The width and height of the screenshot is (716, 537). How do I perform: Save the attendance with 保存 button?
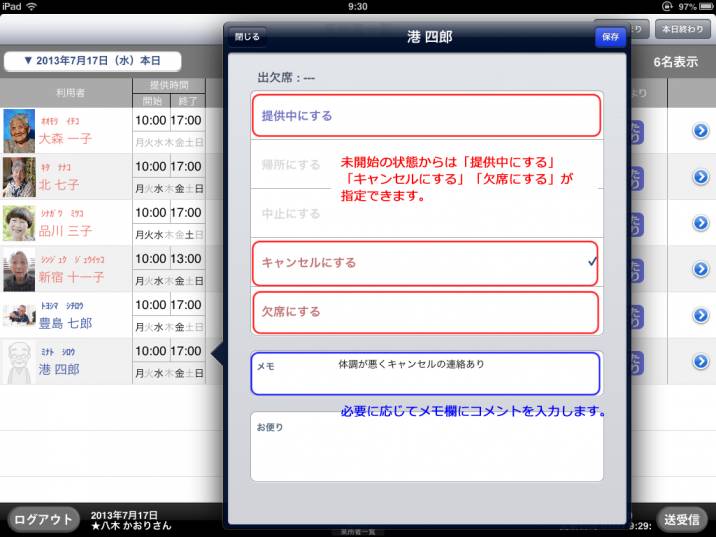click(x=609, y=37)
